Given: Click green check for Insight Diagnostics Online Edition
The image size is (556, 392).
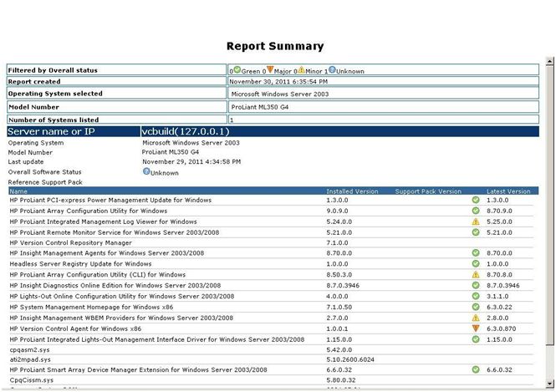Looking at the screenshot, I should [x=476, y=285].
